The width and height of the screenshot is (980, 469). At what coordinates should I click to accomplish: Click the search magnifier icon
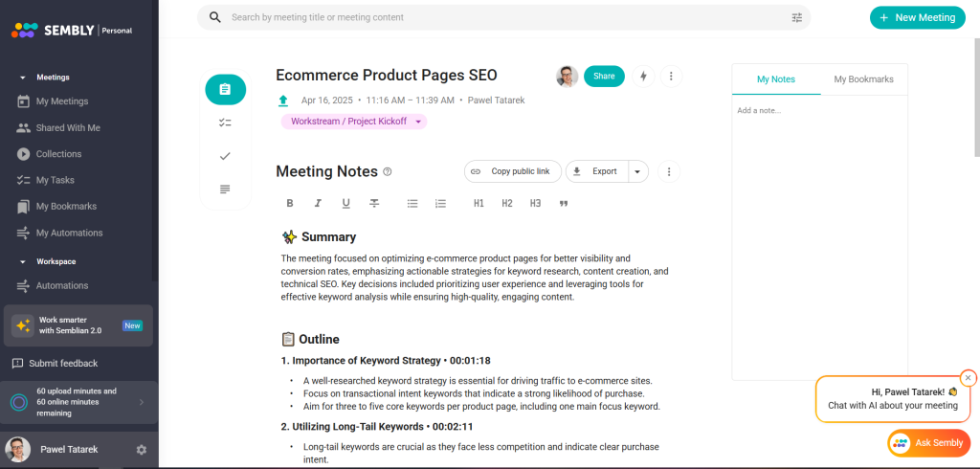click(x=215, y=17)
